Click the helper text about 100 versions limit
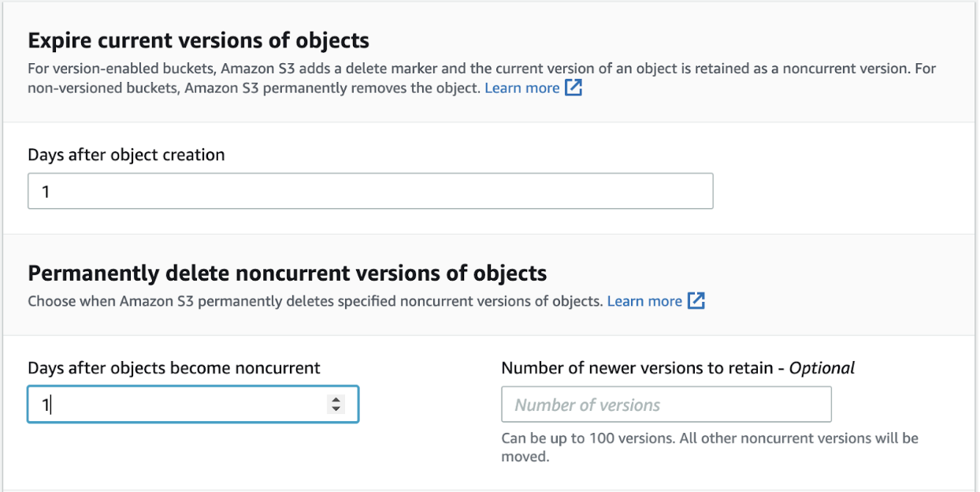Image resolution: width=980 pixels, height=492 pixels. click(x=710, y=438)
